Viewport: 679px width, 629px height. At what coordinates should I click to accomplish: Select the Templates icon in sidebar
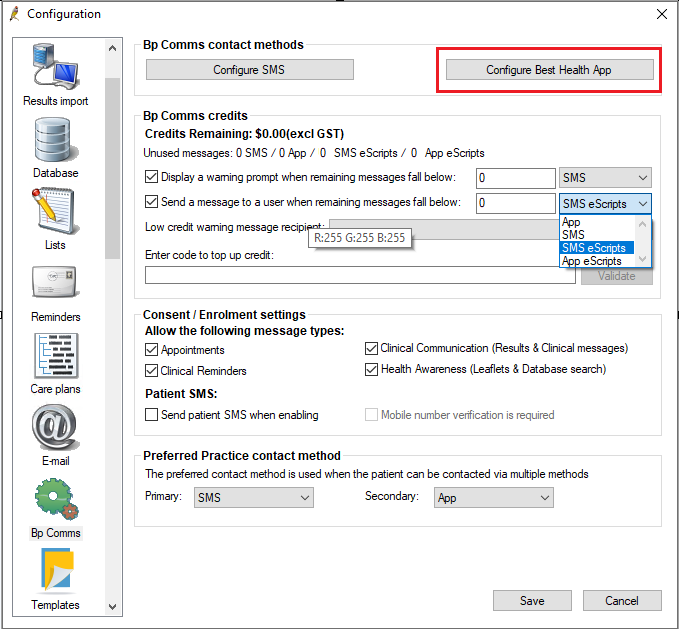tap(57, 571)
